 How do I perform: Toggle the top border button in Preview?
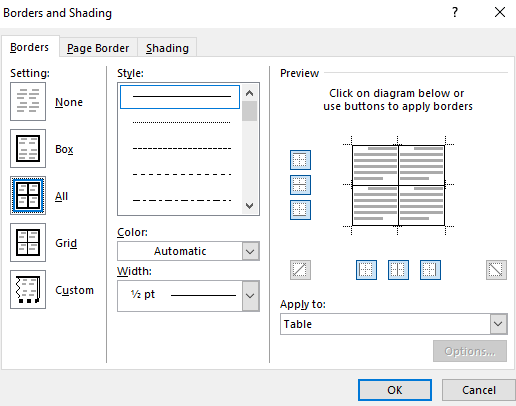point(300,160)
